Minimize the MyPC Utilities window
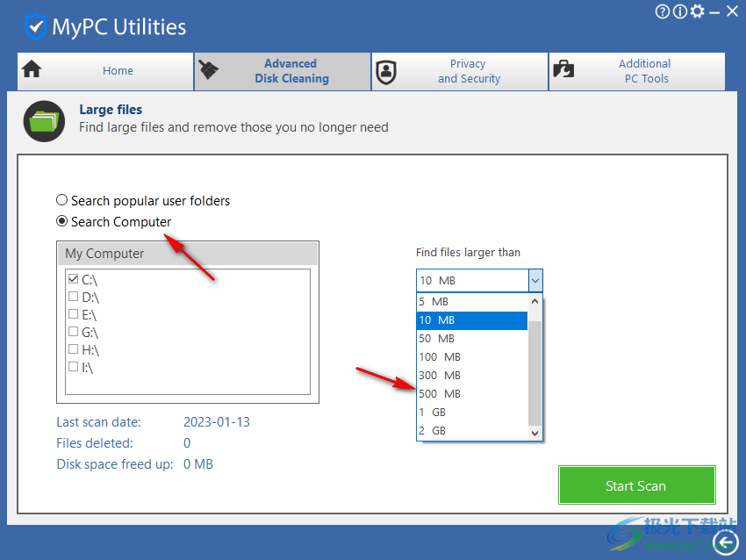746x560 pixels. [714, 13]
